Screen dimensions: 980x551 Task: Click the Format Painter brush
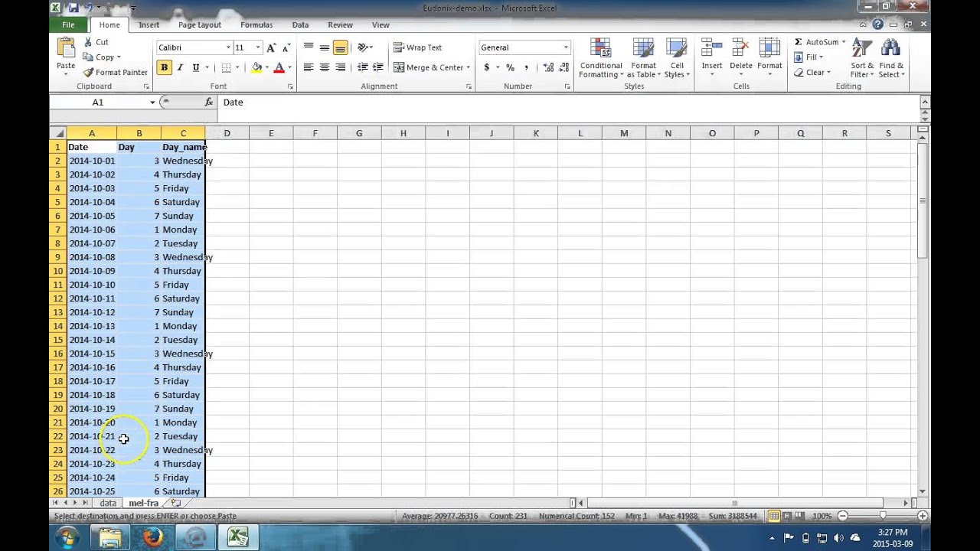coord(88,73)
